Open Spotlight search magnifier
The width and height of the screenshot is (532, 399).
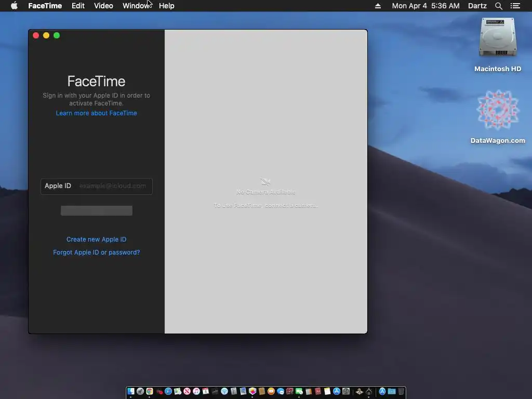point(498,6)
